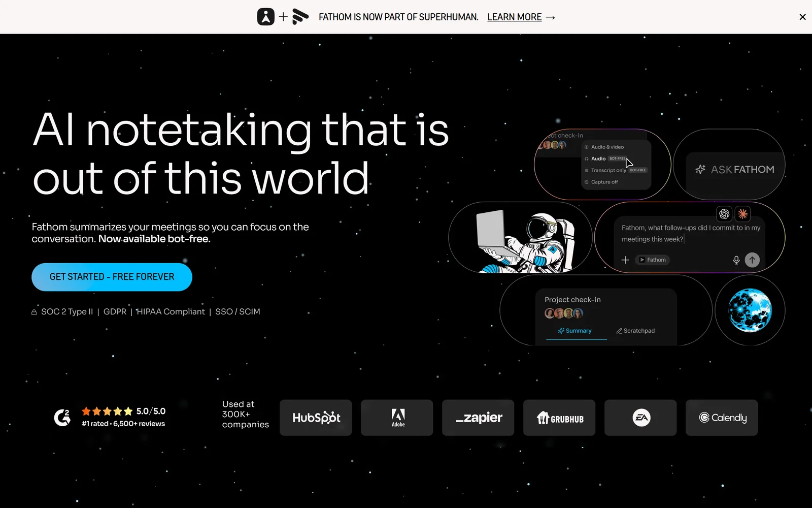Click the 'Project check-in' card title

(x=572, y=300)
